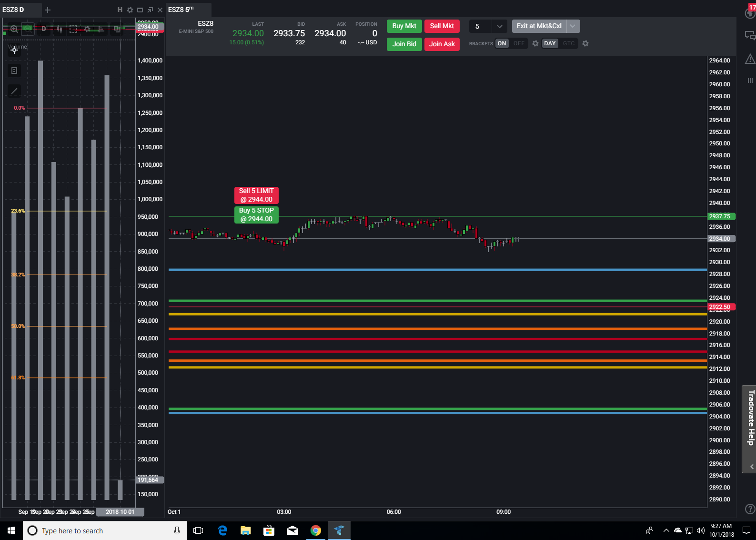Click the ESZ8 E-MINI S&P 500 symbol

pyautogui.click(x=197, y=27)
